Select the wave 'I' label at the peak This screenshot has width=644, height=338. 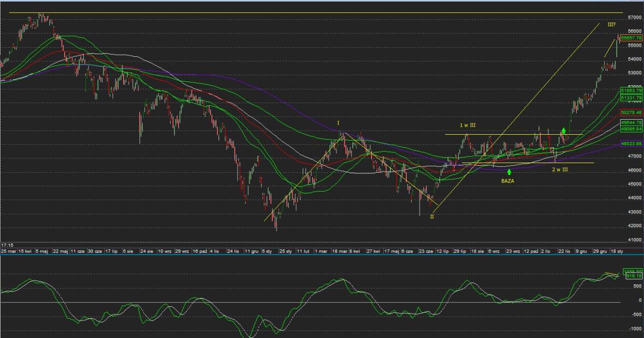click(x=338, y=123)
